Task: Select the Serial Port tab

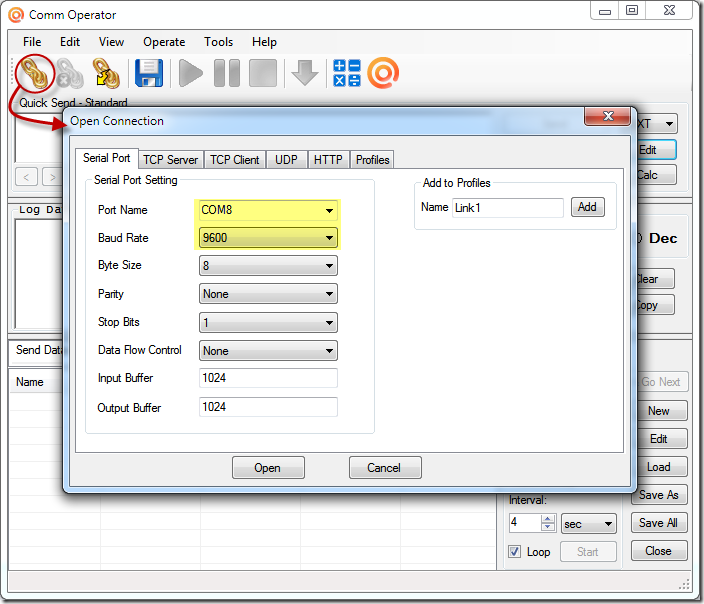Action: (x=107, y=158)
